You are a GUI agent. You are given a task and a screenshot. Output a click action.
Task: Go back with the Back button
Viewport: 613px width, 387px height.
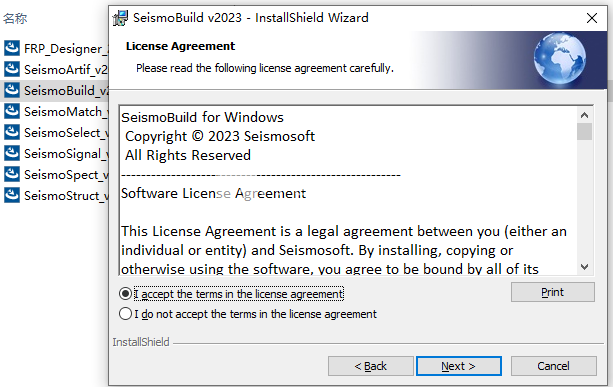371,366
